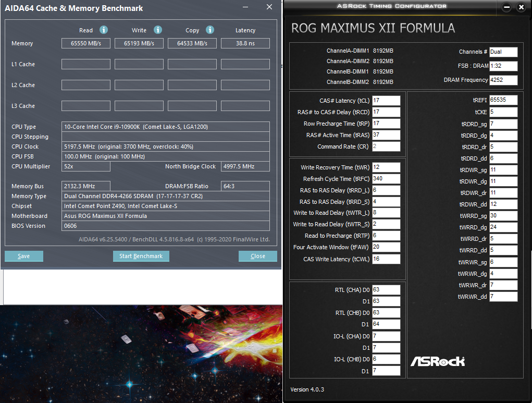Click the IO-L (CHB) D0 field
This screenshot has height=403, width=532.
386,359
